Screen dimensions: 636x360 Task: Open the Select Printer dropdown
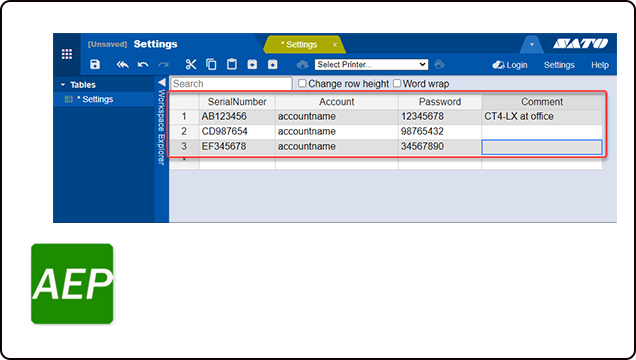point(371,64)
